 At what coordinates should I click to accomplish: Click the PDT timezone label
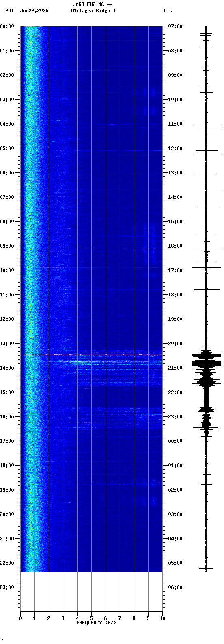pyautogui.click(x=10, y=11)
